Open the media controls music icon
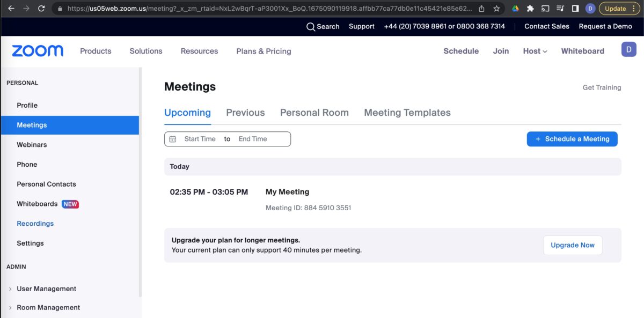The width and height of the screenshot is (644, 318). pos(560,9)
